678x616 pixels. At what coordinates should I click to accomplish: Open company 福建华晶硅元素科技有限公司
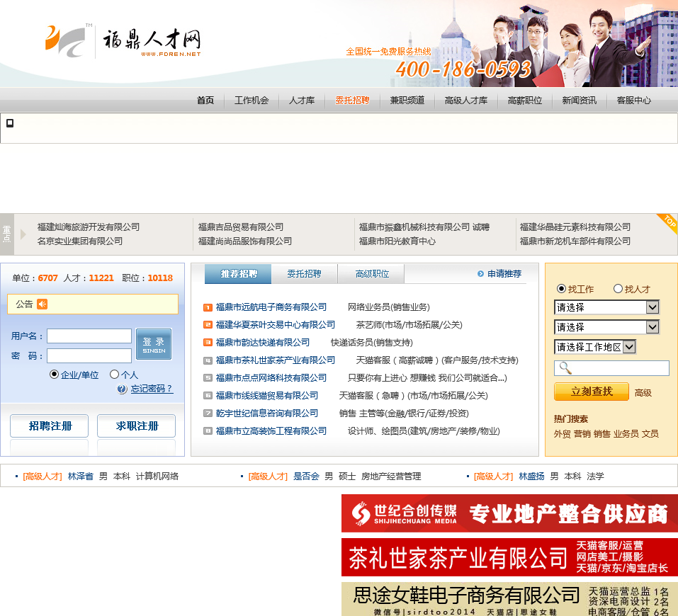(575, 227)
